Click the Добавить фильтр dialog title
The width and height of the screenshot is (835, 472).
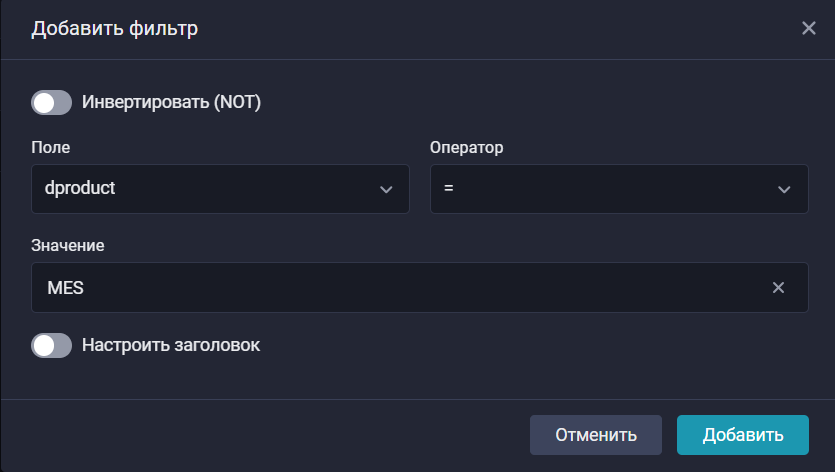(115, 29)
